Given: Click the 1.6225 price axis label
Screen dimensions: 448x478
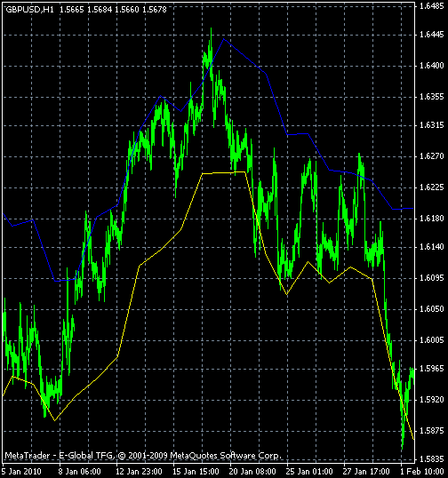Looking at the screenshot, I should 431,187.
